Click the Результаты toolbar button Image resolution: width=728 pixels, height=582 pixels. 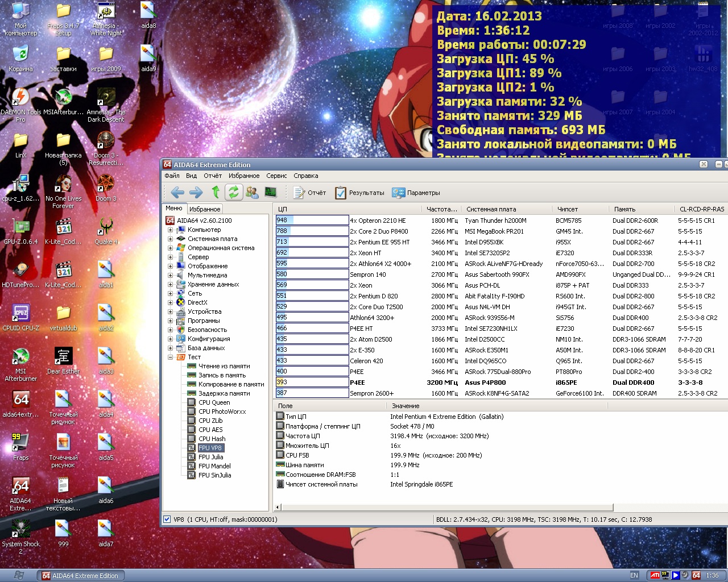click(x=359, y=193)
